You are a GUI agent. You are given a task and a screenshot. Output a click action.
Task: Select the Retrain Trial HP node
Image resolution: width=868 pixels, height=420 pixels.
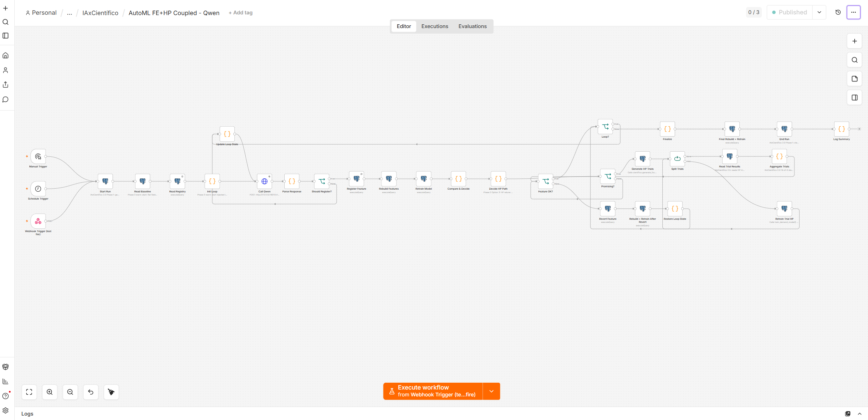(x=785, y=209)
